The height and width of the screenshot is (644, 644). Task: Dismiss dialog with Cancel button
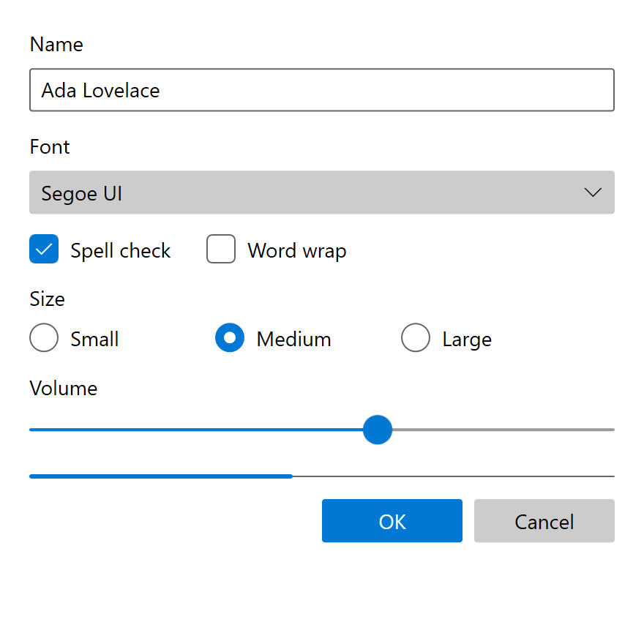544,521
